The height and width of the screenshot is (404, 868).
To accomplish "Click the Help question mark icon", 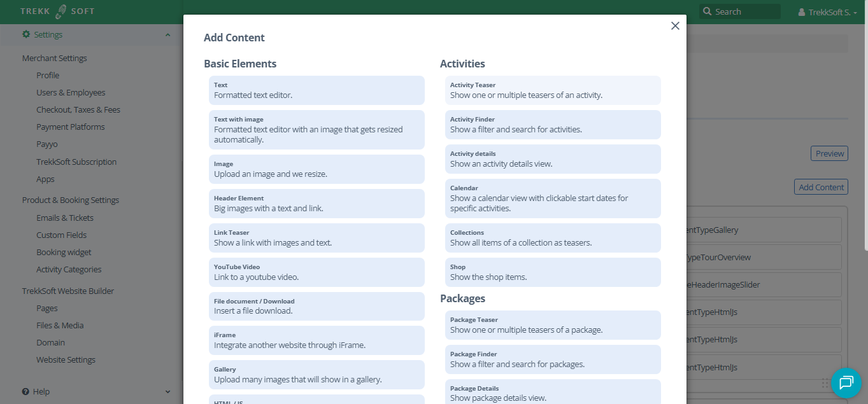I will tap(25, 392).
